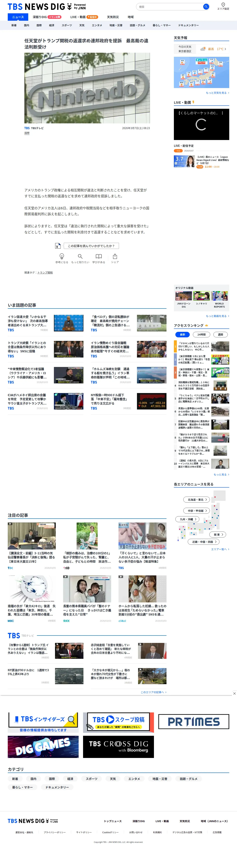The image size is (237, 868).
Task: Open the TBSスクープ投稿 banner
Action: (118, 722)
